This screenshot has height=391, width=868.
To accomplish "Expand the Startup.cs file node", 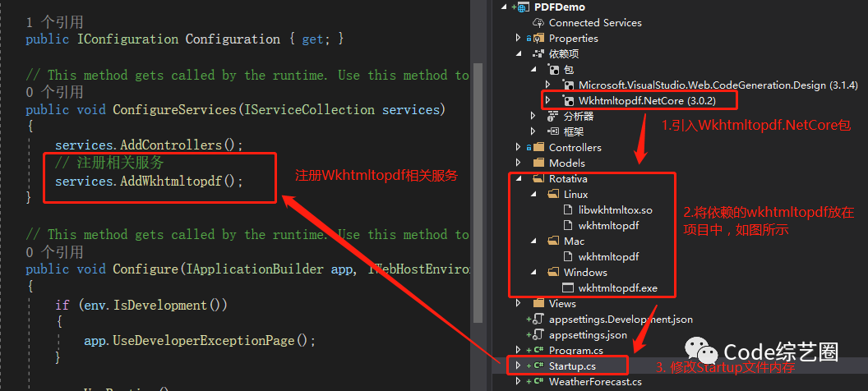I will pos(518,366).
